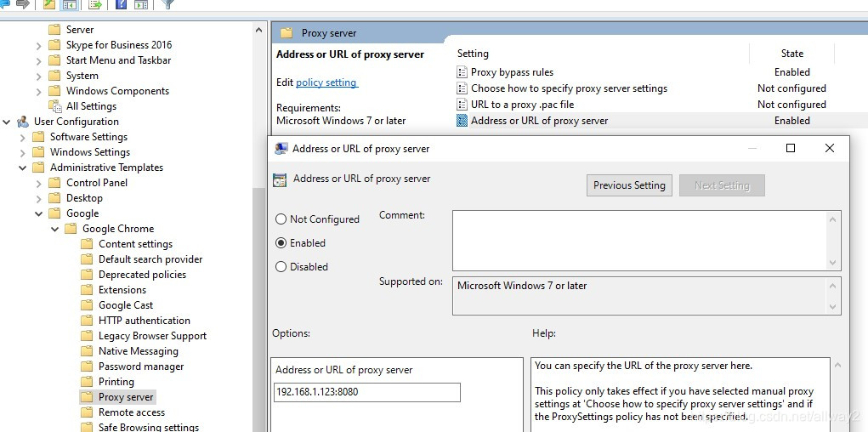Open the Help toolbar icon
The width and height of the screenshot is (868, 432).
pyautogui.click(x=122, y=4)
